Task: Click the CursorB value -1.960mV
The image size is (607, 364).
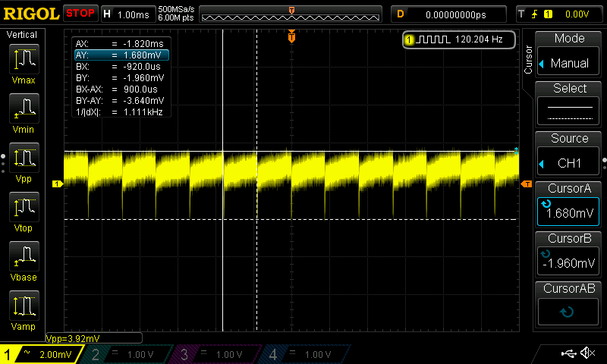Action: [568, 263]
